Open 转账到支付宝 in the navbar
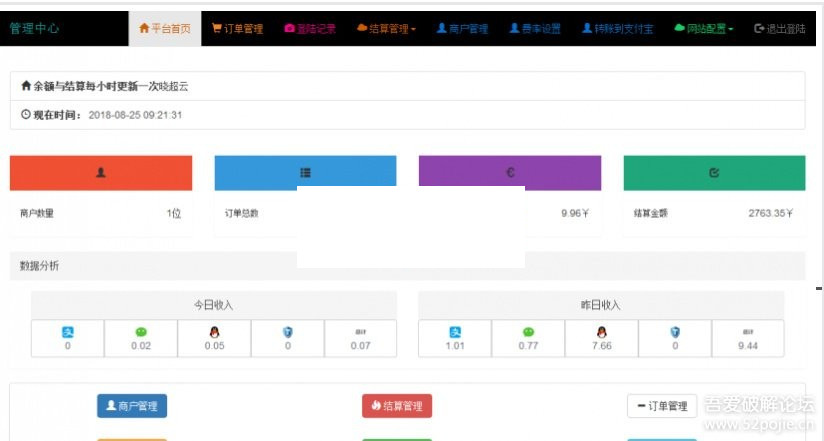 [x=616, y=29]
